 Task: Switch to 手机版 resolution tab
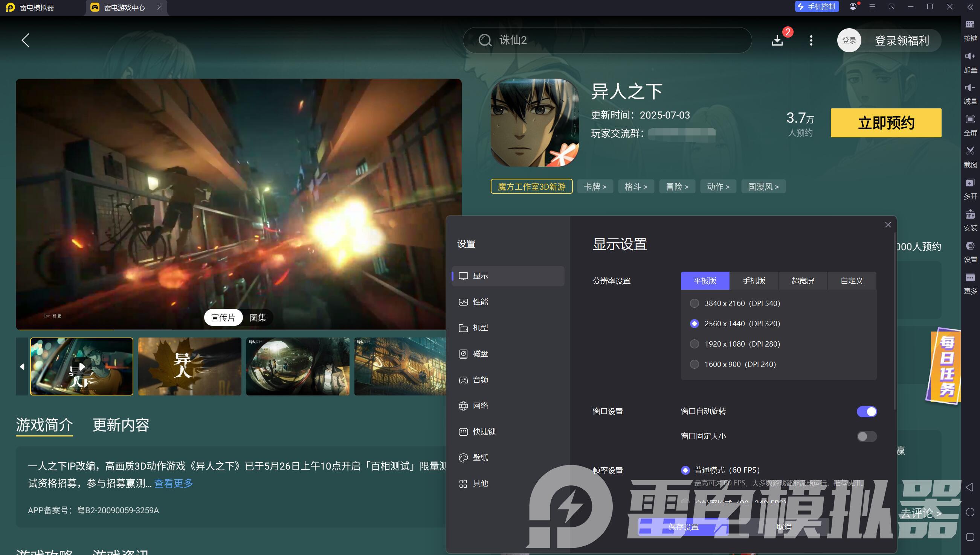tap(754, 281)
